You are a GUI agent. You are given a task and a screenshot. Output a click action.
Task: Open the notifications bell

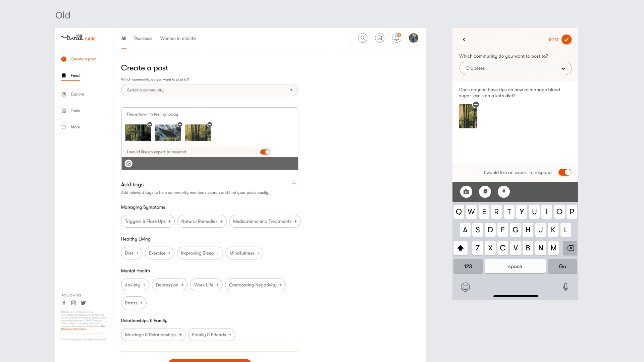point(396,38)
